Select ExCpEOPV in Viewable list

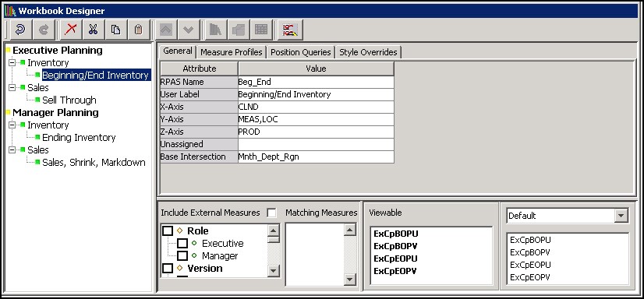(395, 271)
